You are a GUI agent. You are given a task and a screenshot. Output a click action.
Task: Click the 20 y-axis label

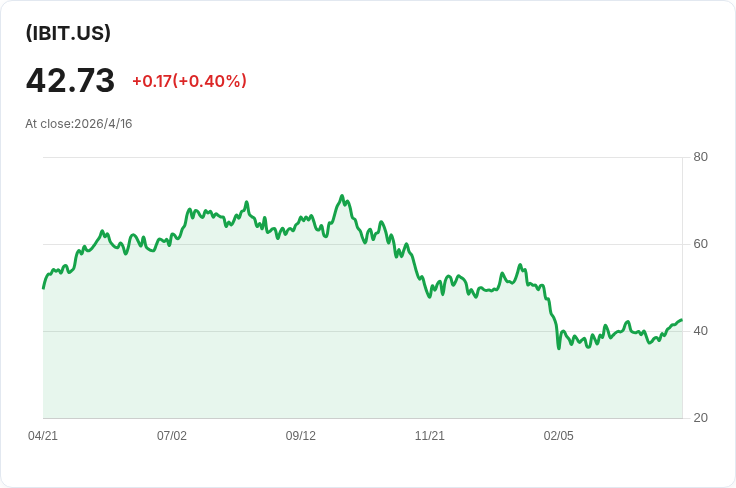(x=700, y=418)
